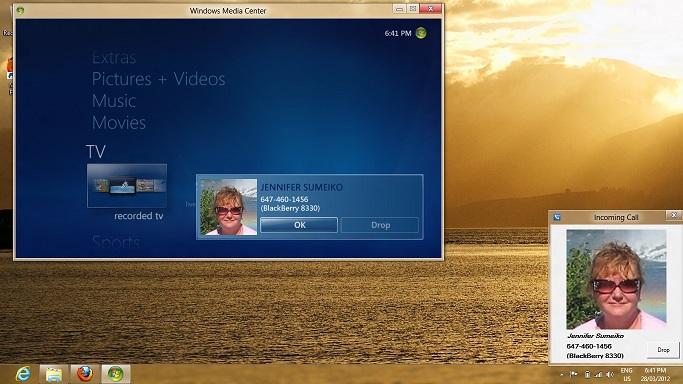Viewport: 683px width, 384px height.
Task: Select Sports in the Media Center menu
Action: pos(116,242)
